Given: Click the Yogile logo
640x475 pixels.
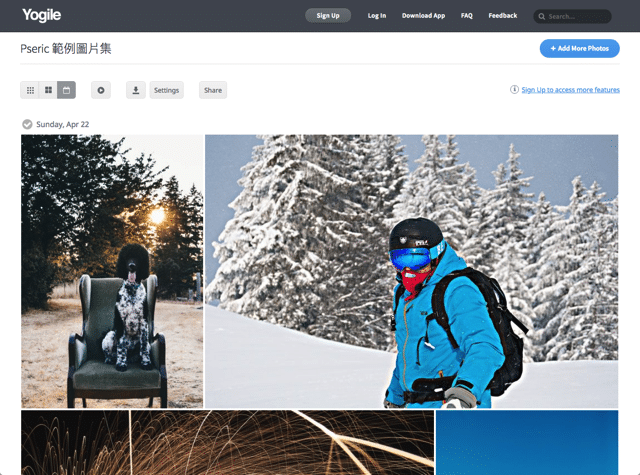Looking at the screenshot, I should [42, 15].
